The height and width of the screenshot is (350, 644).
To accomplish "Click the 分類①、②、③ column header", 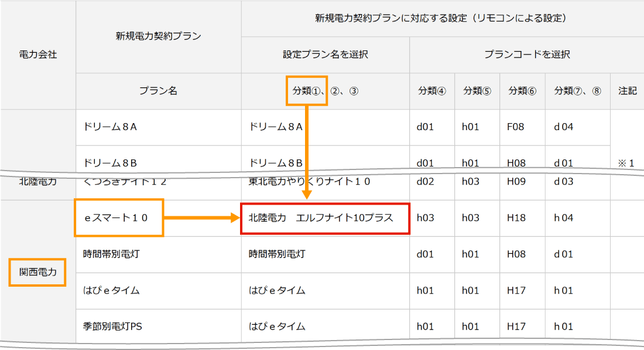I will coord(326,91).
